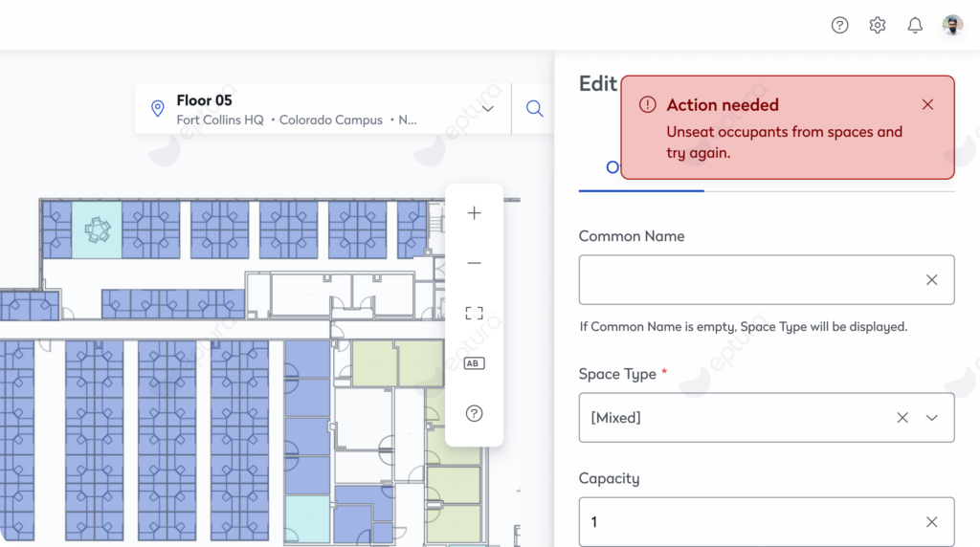Expand the Floor 05 location dropdown
Viewport: 980px width, 547px height.
pyautogui.click(x=488, y=109)
